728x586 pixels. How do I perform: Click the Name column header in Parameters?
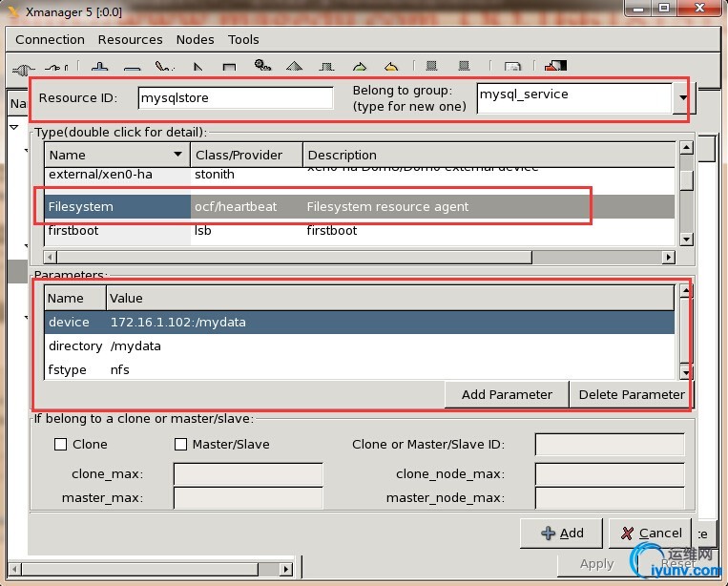75,298
